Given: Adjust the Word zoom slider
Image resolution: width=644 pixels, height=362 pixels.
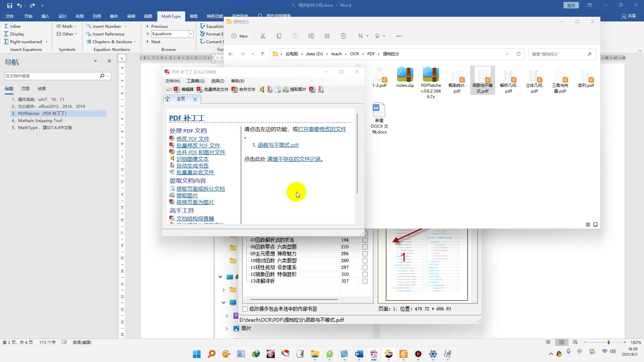Looking at the screenshot, I should (x=608, y=342).
